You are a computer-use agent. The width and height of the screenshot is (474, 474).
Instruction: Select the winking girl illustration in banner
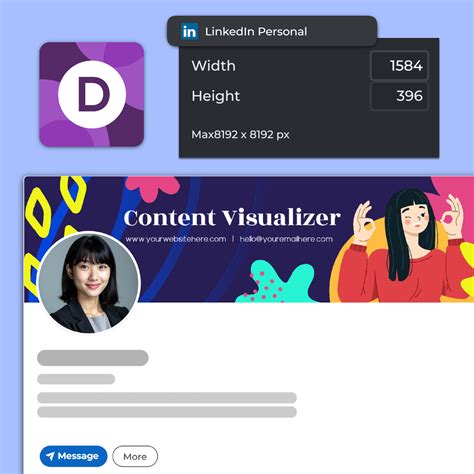[x=406, y=246]
